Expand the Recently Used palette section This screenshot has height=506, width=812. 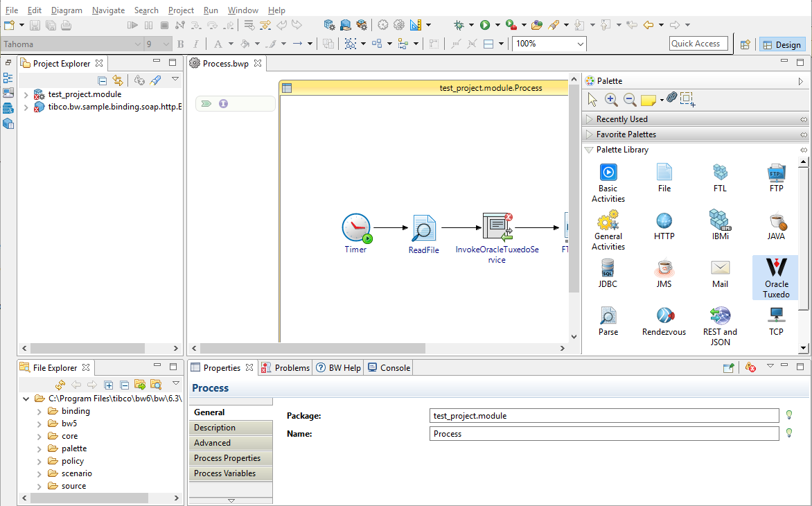pyautogui.click(x=621, y=119)
